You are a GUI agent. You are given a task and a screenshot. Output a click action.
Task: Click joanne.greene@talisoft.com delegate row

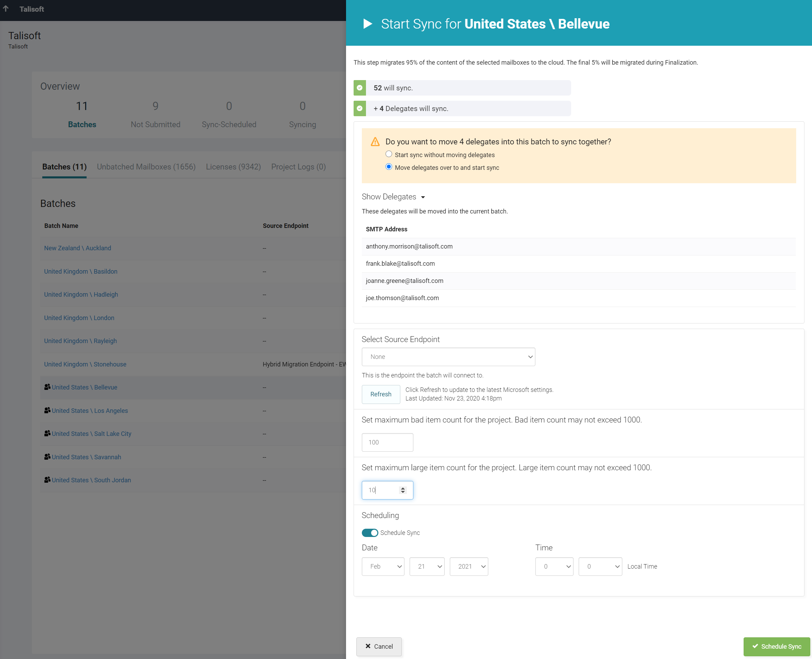coord(579,281)
